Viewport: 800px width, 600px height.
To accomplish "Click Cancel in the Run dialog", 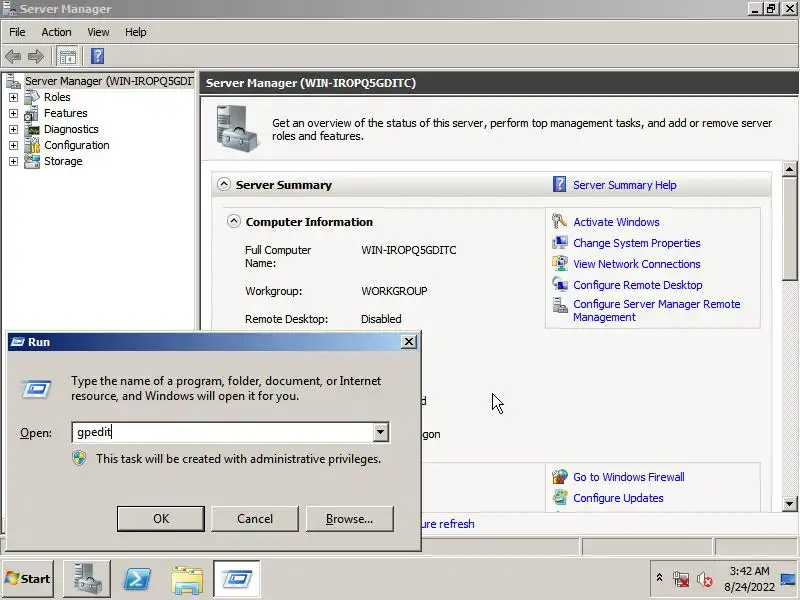I will pyautogui.click(x=255, y=518).
